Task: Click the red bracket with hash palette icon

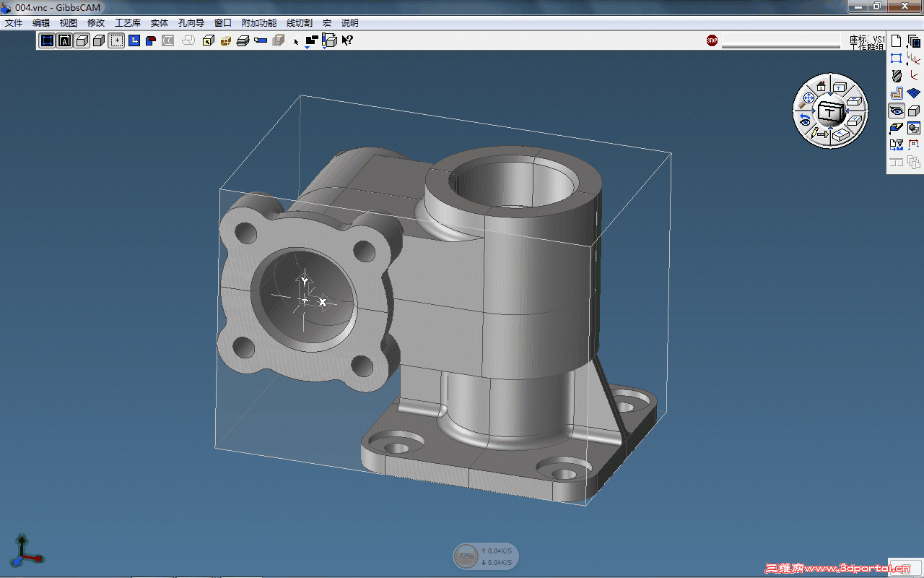Action: (914, 145)
